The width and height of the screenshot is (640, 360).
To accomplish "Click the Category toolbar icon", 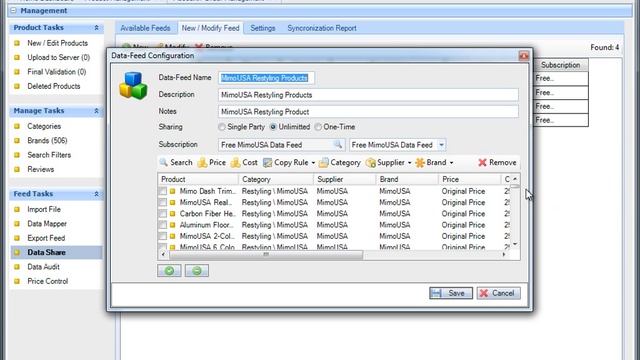I will pos(324,162).
